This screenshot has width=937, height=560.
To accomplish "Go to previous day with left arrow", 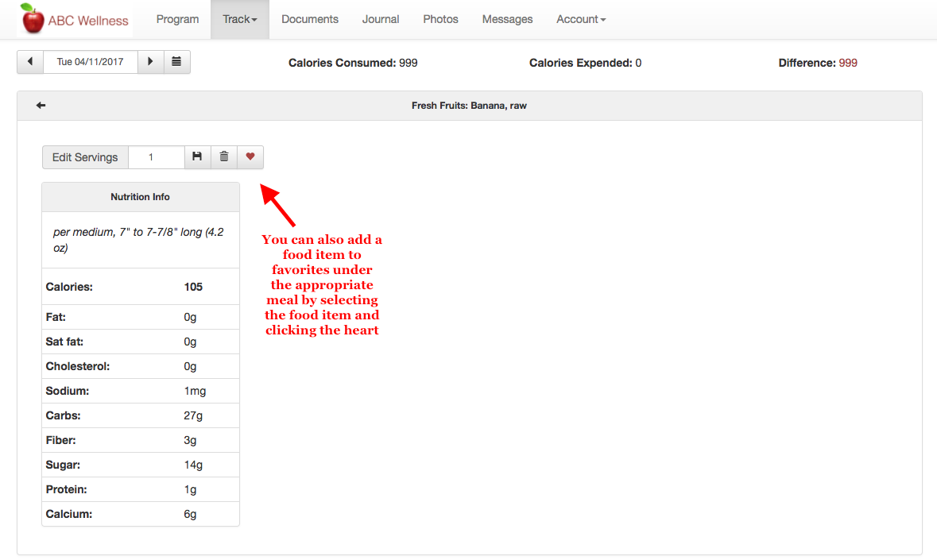I will point(30,62).
